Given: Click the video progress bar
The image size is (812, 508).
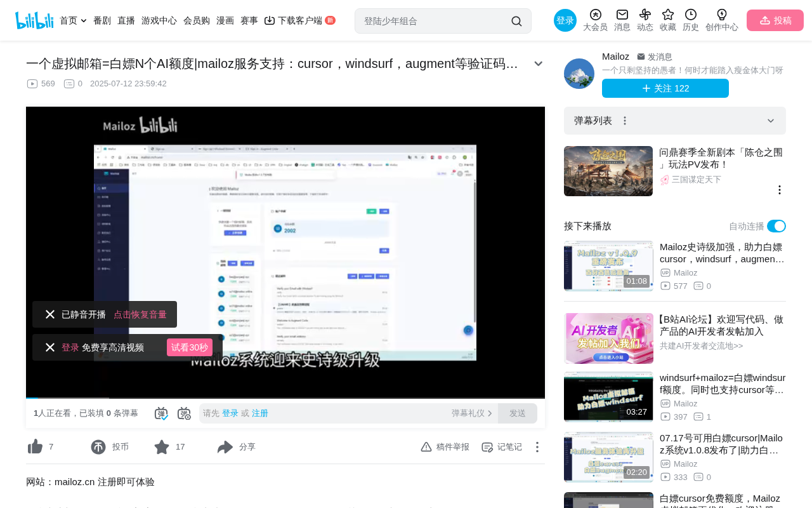Looking at the screenshot, I should [x=285, y=398].
